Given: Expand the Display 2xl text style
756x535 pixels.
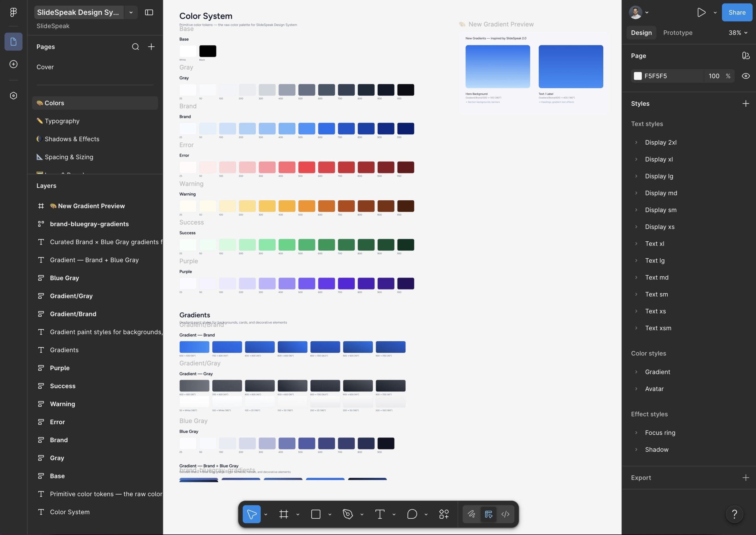Looking at the screenshot, I should coord(636,142).
